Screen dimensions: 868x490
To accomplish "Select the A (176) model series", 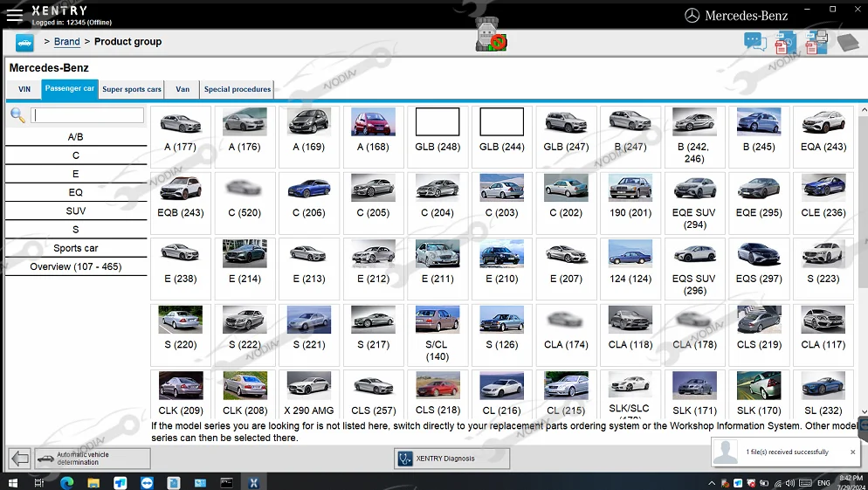I will tap(245, 137).
